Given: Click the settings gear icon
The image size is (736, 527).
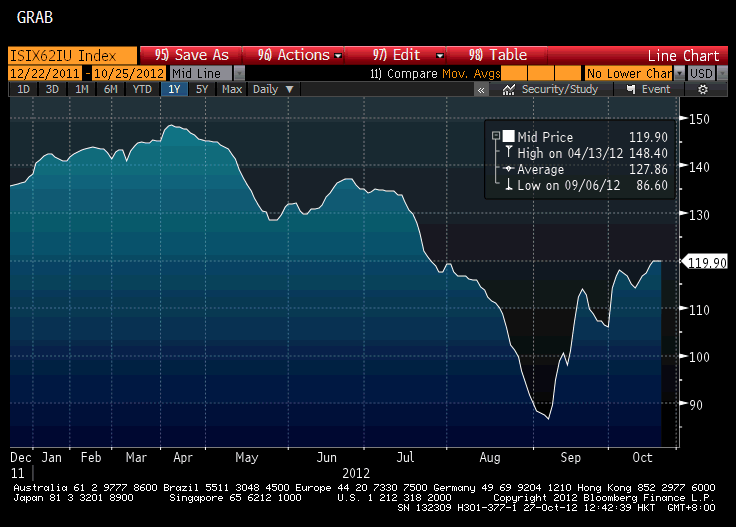Looking at the screenshot, I should coord(703,89).
